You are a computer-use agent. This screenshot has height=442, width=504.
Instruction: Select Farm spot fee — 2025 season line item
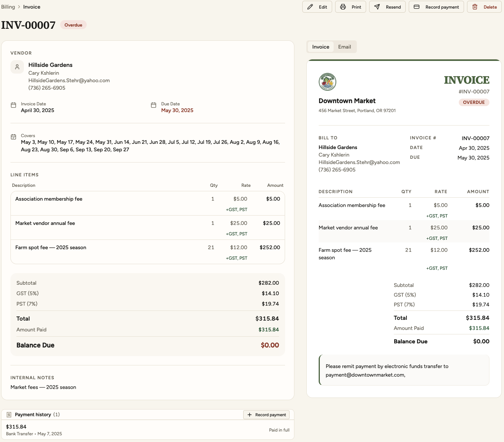[x=148, y=252]
